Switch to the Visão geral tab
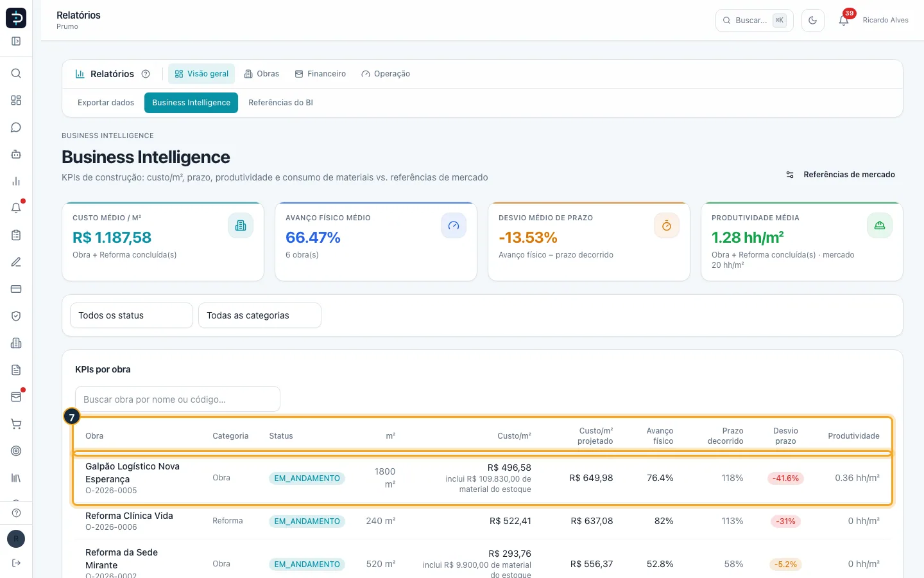Image resolution: width=924 pixels, height=578 pixels. coord(201,74)
